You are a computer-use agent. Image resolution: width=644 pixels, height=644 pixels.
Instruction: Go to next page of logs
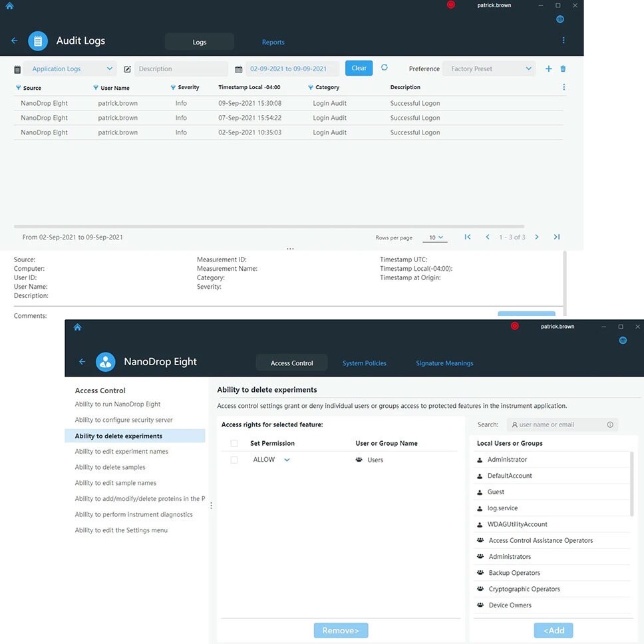click(x=536, y=237)
